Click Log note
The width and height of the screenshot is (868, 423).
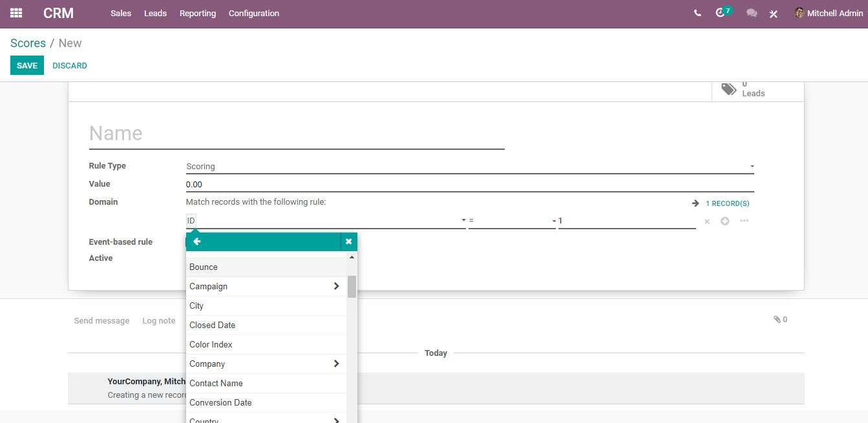(159, 320)
